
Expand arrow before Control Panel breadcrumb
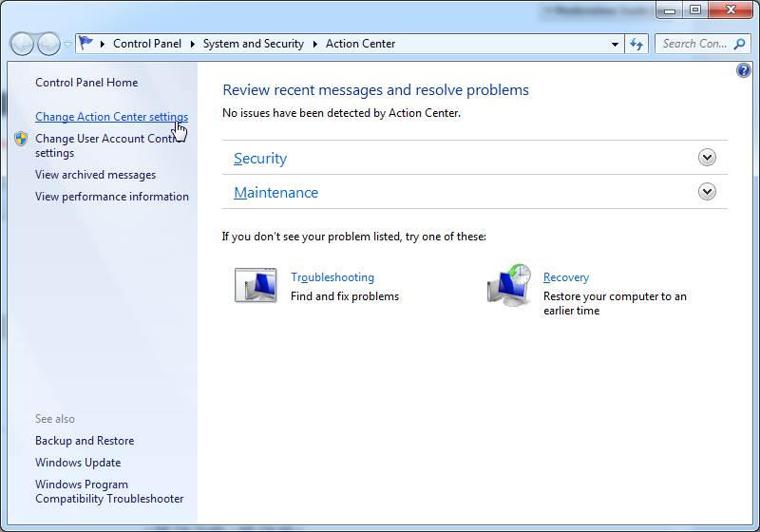(103, 44)
